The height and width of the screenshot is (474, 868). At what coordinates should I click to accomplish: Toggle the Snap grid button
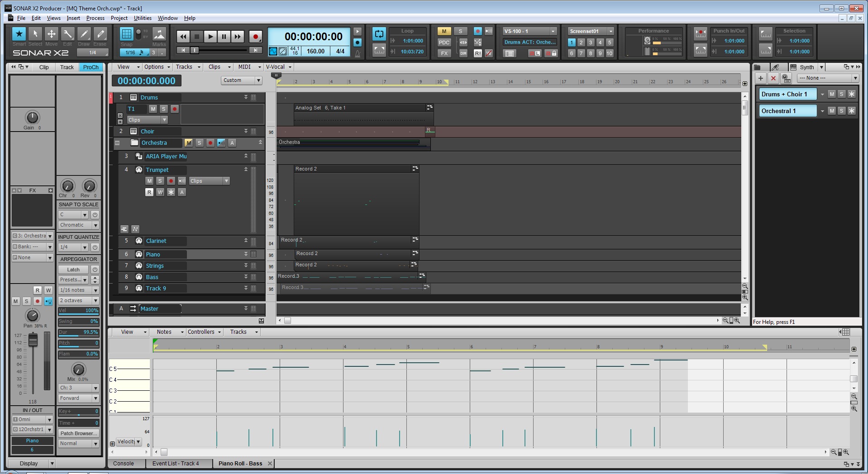point(127,34)
